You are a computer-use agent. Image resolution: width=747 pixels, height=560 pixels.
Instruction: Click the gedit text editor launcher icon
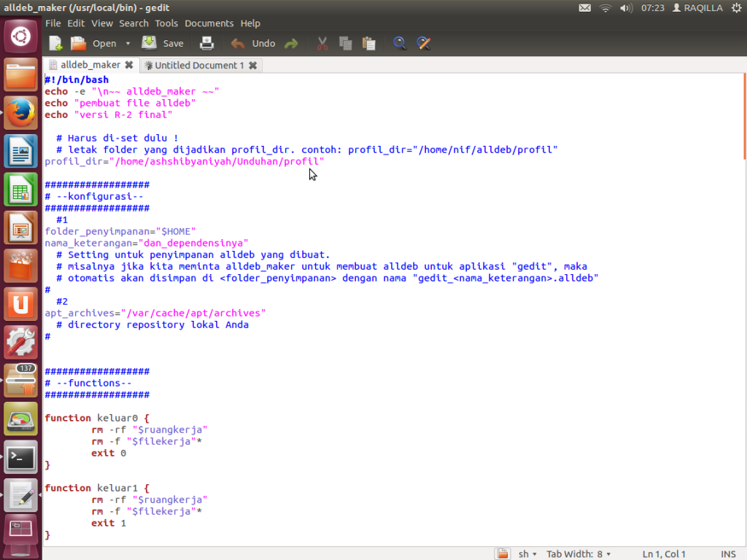point(20,495)
